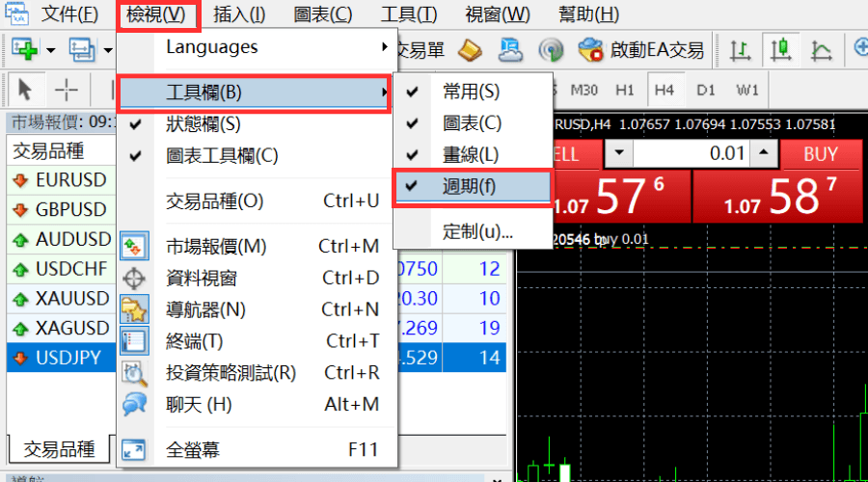Screen dimensions: 868x482
Task: Select the 終端(T) menu entry
Action: click(256, 341)
